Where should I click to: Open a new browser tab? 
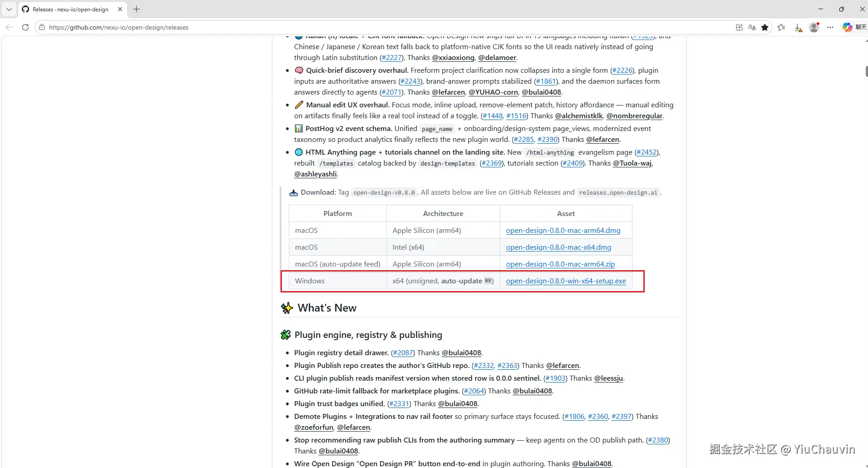pyautogui.click(x=136, y=9)
